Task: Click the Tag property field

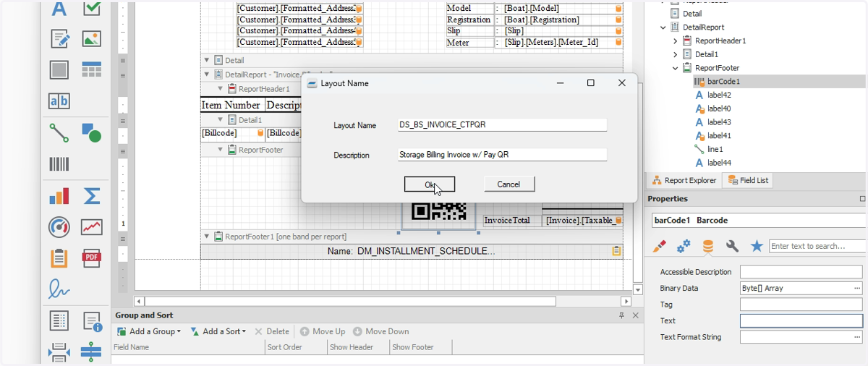Action: click(x=801, y=305)
